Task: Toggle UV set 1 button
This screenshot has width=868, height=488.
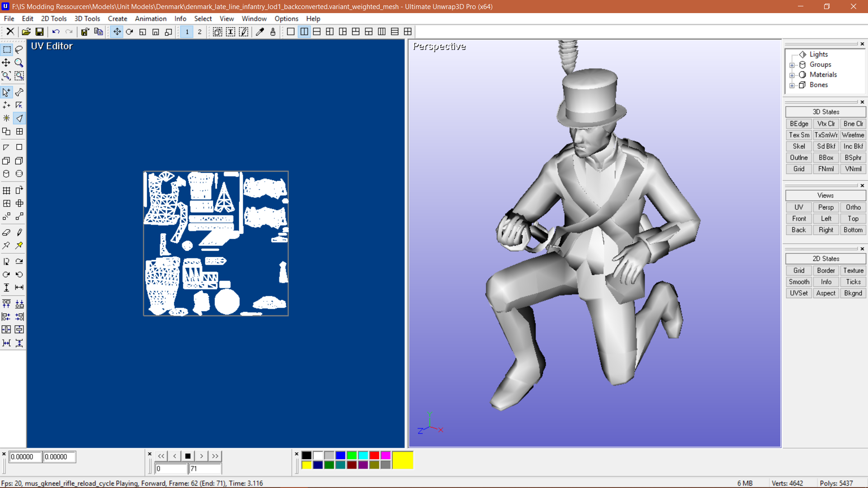Action: [x=187, y=32]
